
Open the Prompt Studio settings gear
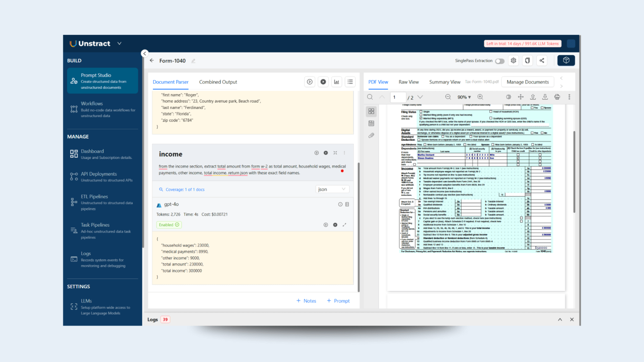513,60
